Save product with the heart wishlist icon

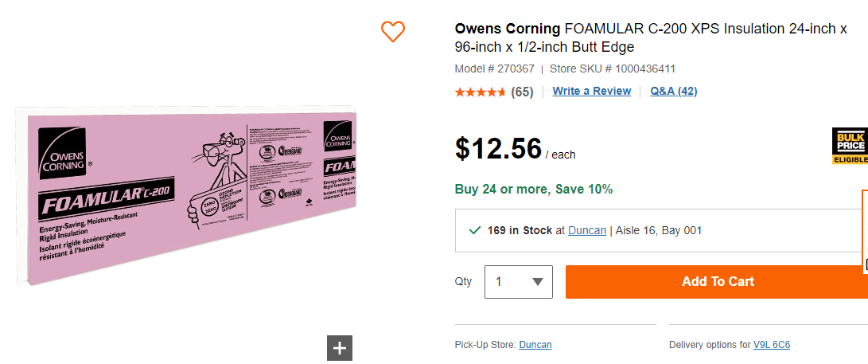coord(393,32)
